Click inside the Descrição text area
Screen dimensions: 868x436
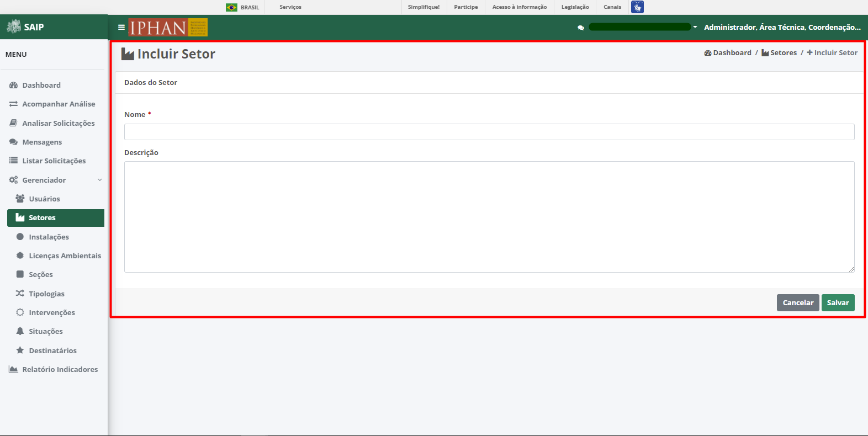(489, 217)
